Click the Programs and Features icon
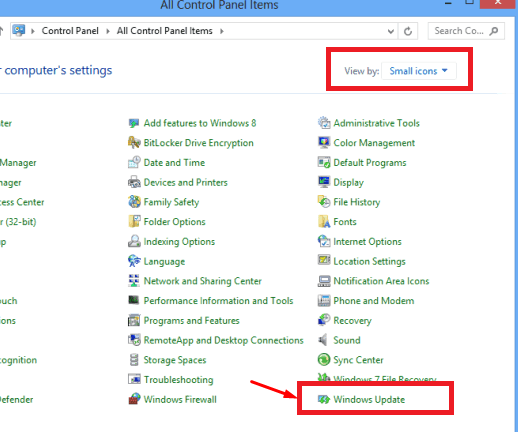Screen dimensions: 518x432 pyautogui.click(x=134, y=321)
